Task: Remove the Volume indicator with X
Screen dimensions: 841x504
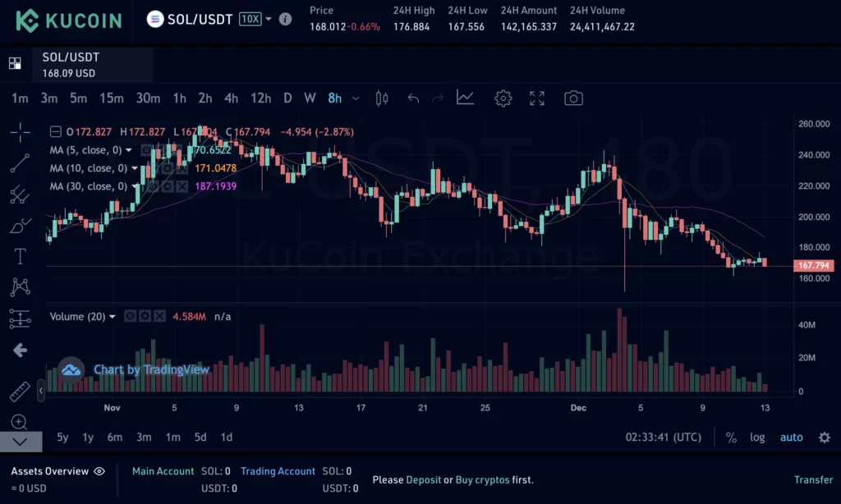Action: coord(159,316)
